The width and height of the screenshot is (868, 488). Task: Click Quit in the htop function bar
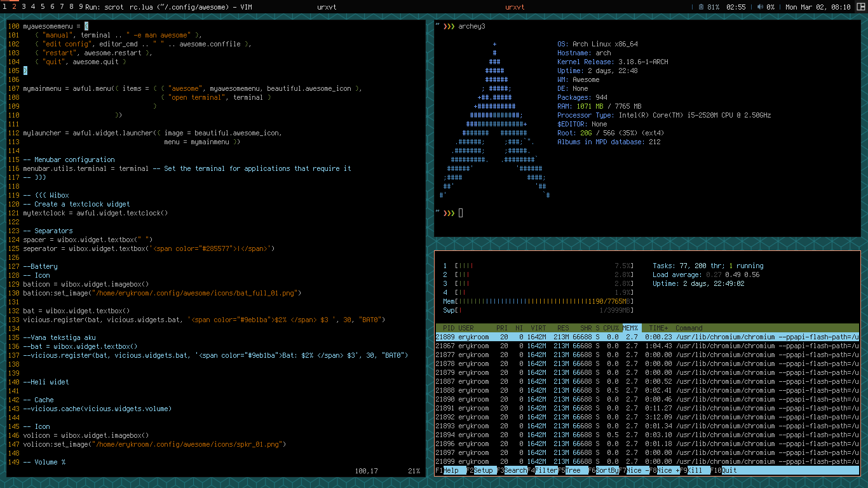tap(729, 470)
